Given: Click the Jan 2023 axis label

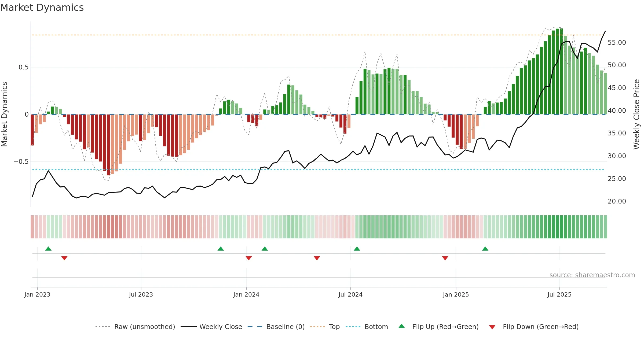Looking at the screenshot, I should pos(37,294).
